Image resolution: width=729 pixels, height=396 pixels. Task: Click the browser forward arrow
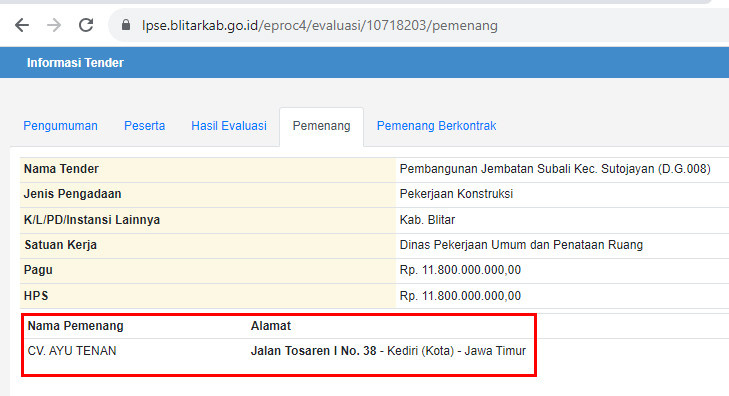(54, 25)
